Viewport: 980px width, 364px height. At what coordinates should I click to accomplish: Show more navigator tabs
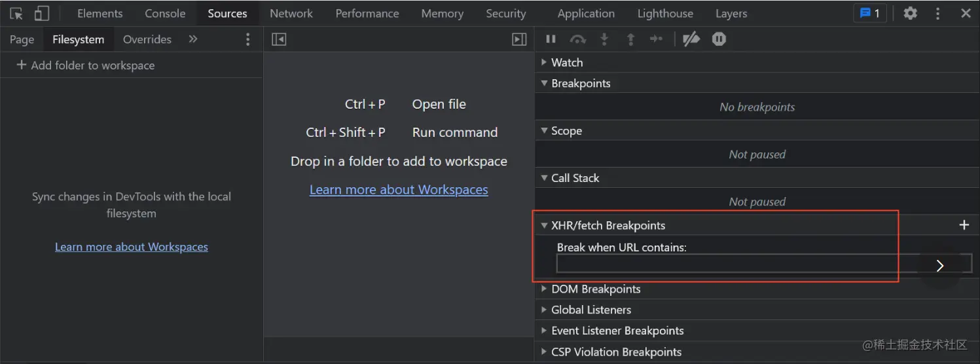point(193,39)
